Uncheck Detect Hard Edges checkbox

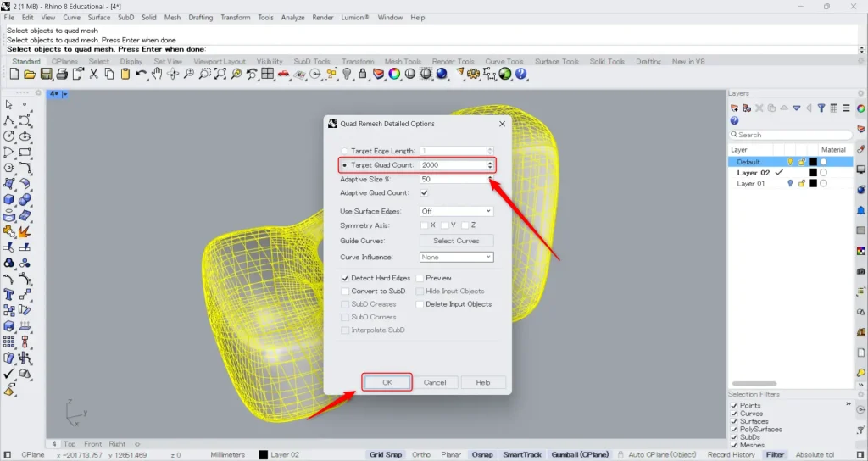[x=345, y=278]
